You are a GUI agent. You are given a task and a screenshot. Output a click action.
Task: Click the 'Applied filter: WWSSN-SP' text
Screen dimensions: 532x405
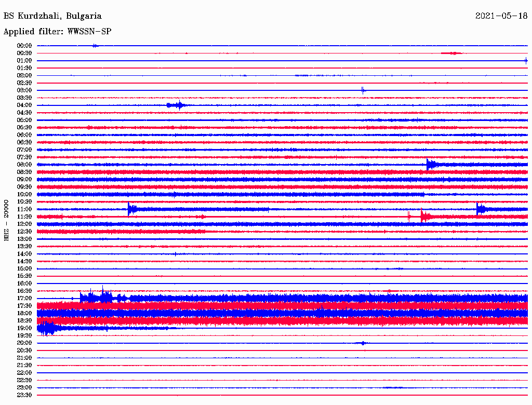(x=57, y=31)
